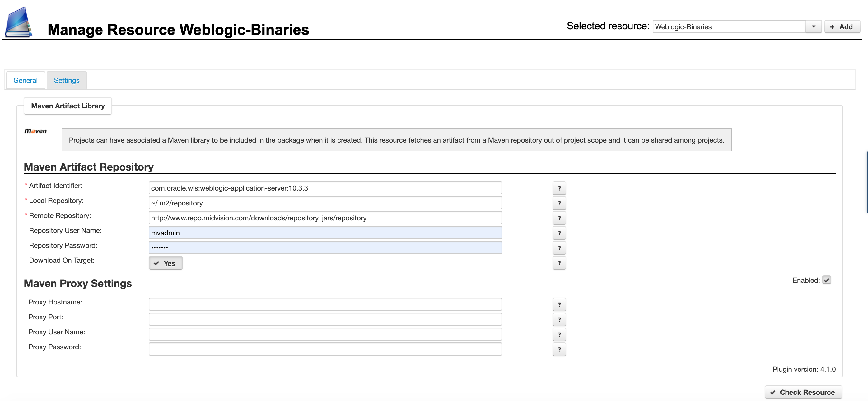Click the Check Resource button
The image size is (868, 401).
[x=803, y=392]
